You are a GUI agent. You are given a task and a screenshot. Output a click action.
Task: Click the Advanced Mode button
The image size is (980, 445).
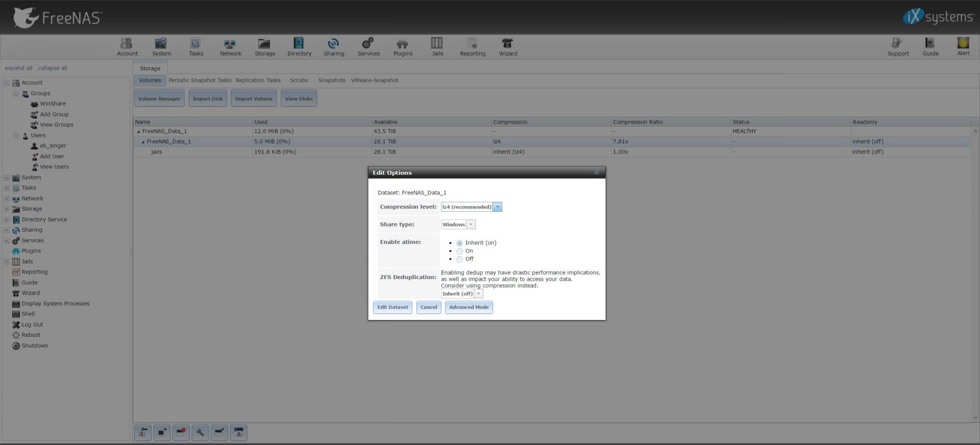[x=469, y=307]
